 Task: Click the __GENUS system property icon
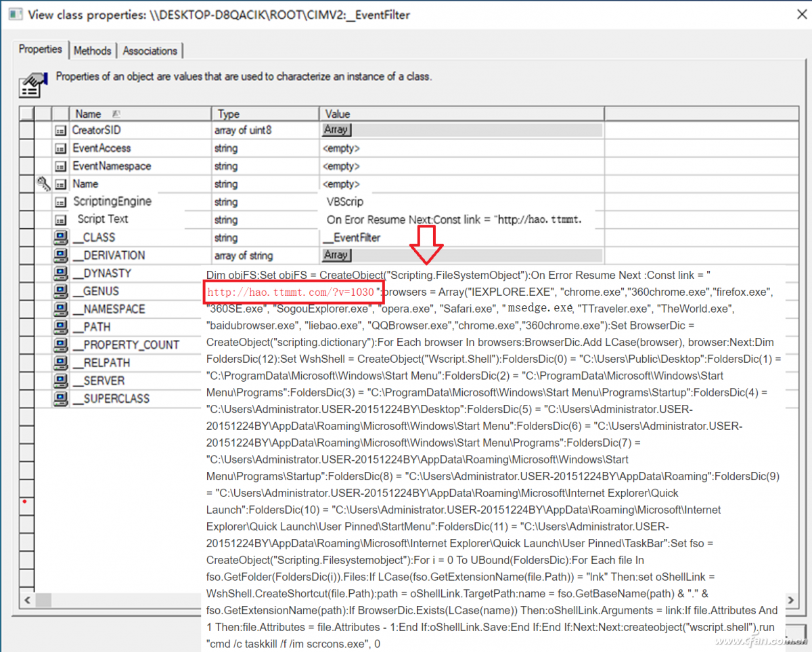tap(60, 291)
